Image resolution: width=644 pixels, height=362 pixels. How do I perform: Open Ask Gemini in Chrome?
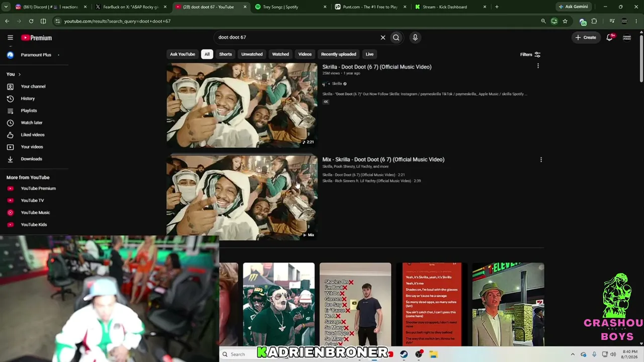pos(573,7)
